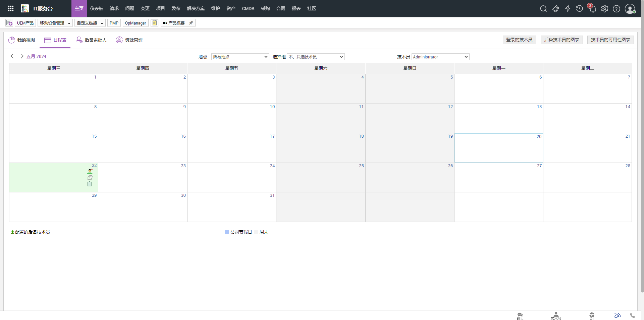Open the recent history clock icon

coord(579,9)
